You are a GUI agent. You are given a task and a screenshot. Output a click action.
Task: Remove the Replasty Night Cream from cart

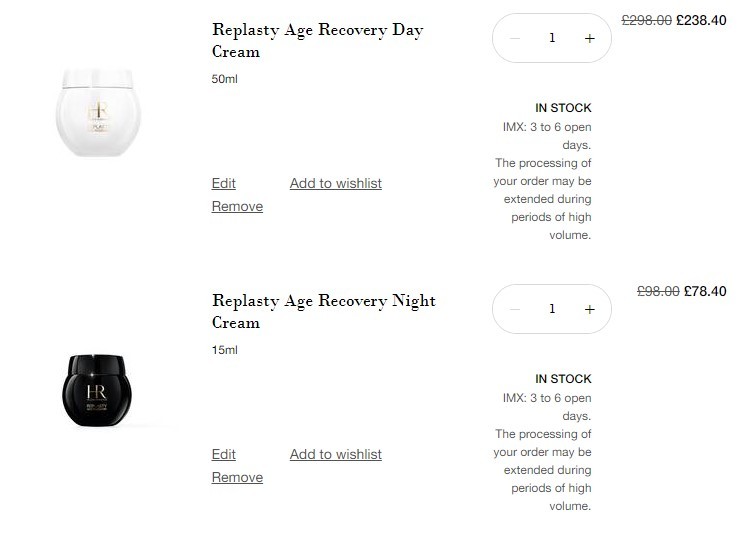237,477
